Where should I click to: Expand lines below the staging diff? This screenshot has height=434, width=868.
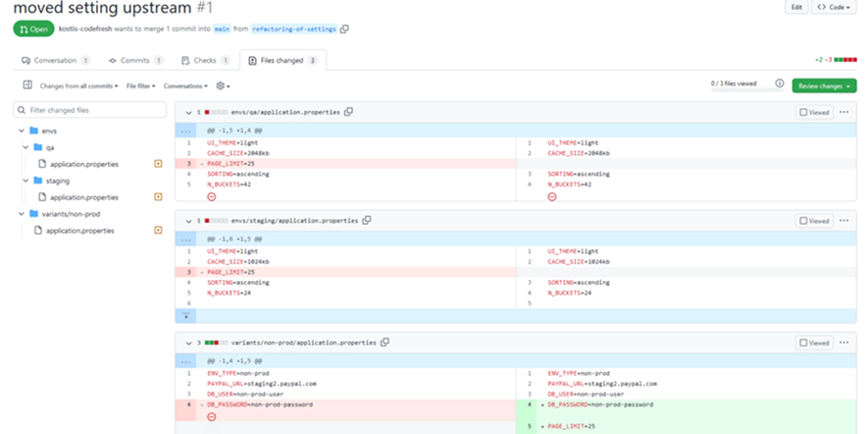[x=186, y=316]
